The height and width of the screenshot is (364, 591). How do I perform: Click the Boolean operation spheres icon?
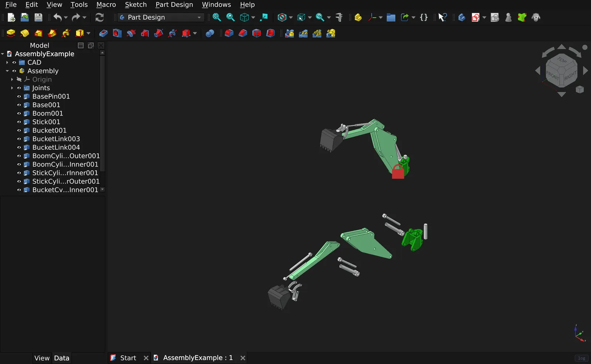point(210,33)
